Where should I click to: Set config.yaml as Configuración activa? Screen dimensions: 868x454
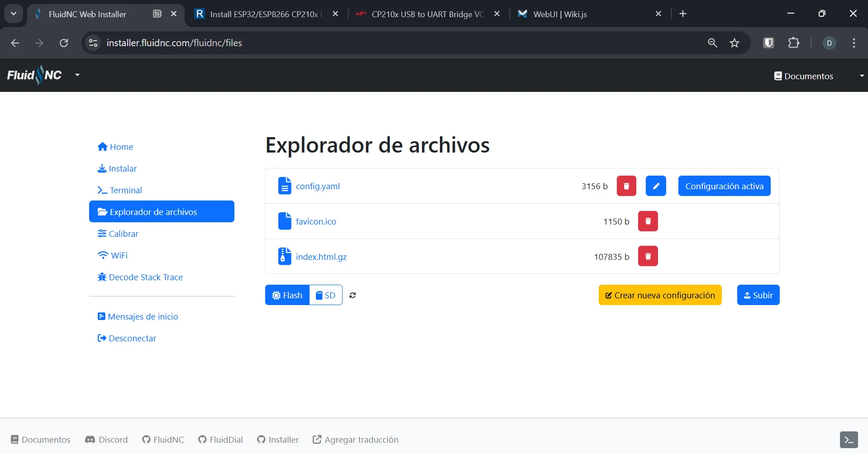pyautogui.click(x=723, y=186)
